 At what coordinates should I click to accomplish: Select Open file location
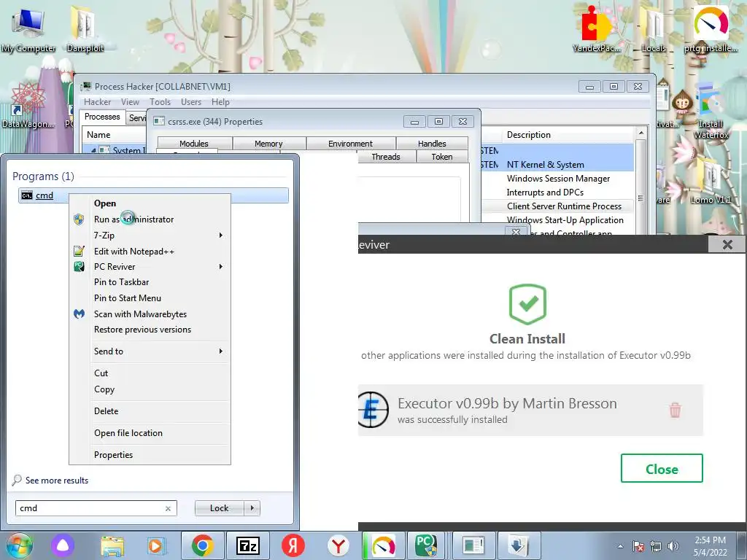coord(128,433)
